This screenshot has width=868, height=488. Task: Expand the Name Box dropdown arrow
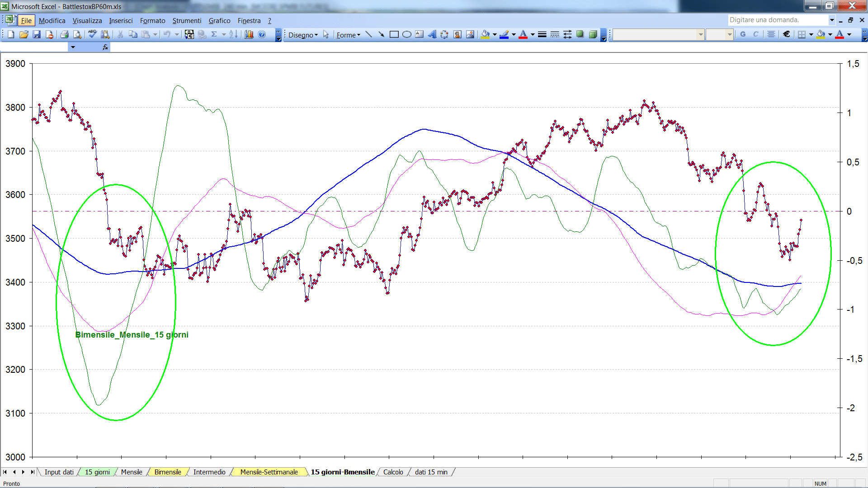[x=73, y=47]
